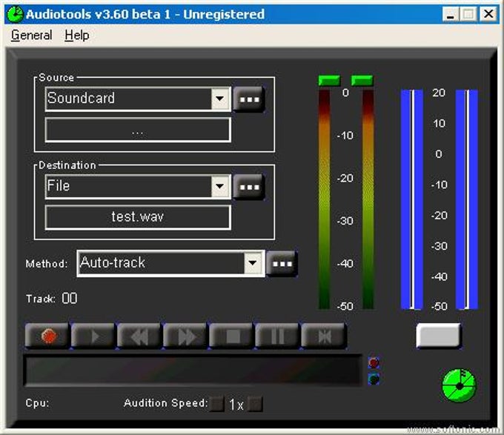Click the Audiotools title bar icon
The width and height of the screenshot is (504, 435).
(x=15, y=14)
